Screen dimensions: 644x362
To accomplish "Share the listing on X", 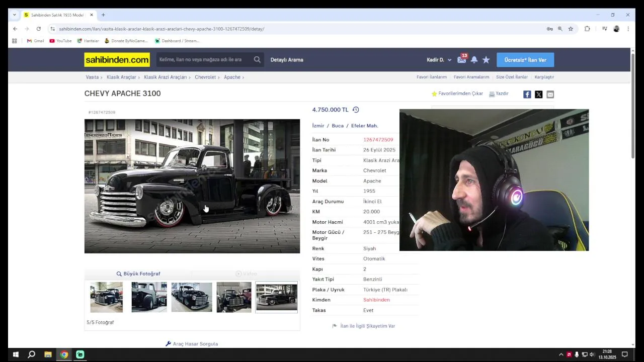I will click(x=538, y=95).
